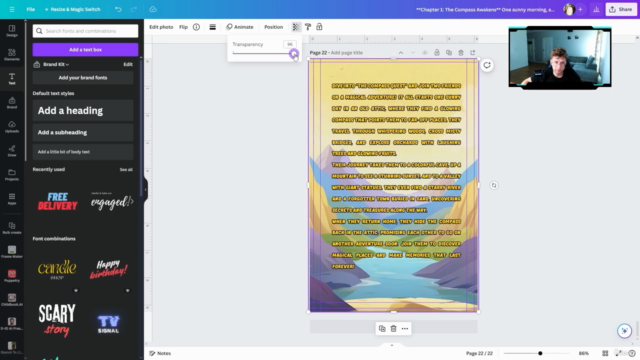This screenshot has height=360, width=640.
Task: Open the Bulk create app
Action: 12,228
